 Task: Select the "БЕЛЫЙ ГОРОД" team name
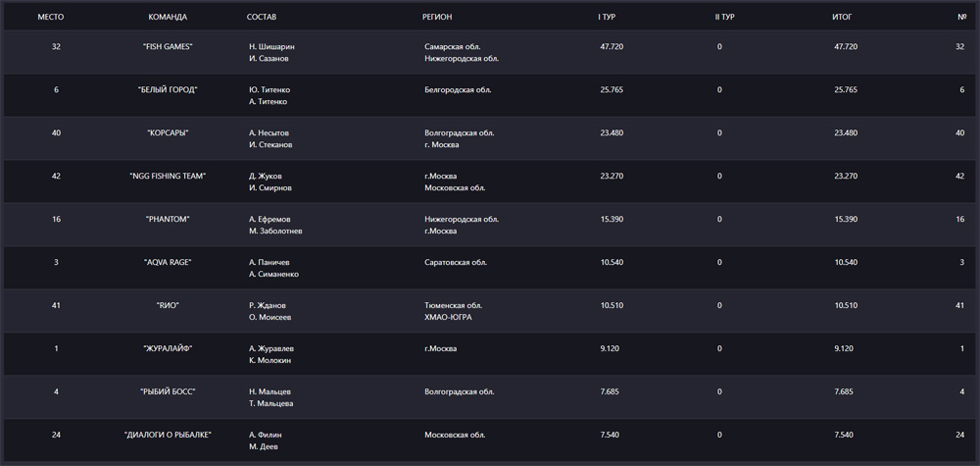(168, 89)
